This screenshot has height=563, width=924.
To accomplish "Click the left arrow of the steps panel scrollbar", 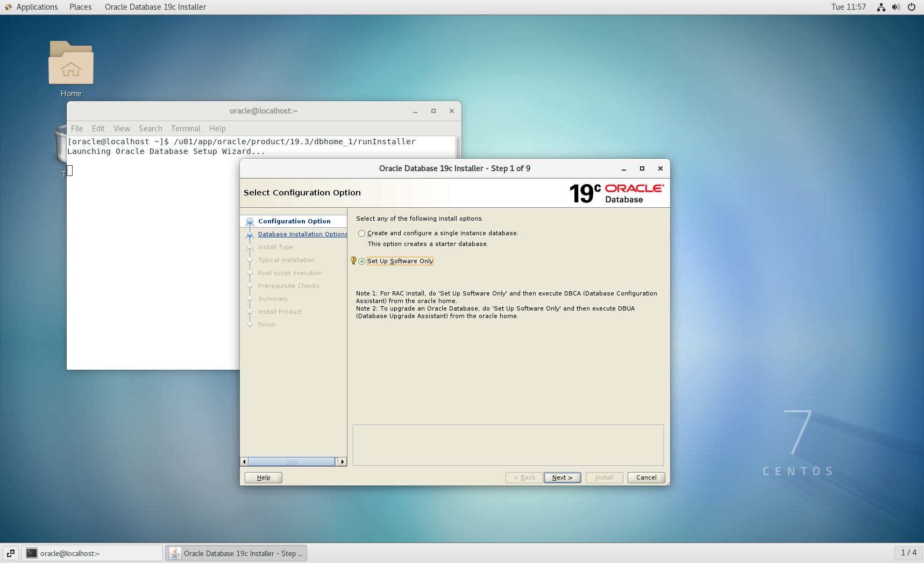I will click(244, 462).
